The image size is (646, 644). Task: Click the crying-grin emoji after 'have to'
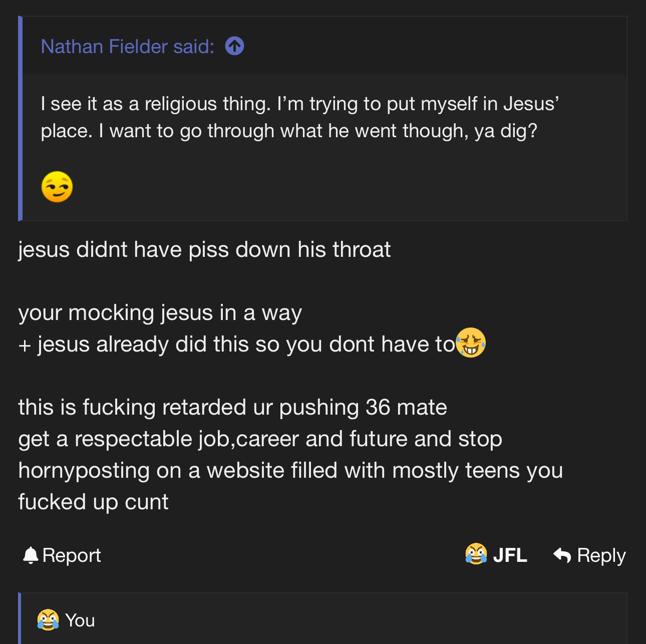pos(471,343)
